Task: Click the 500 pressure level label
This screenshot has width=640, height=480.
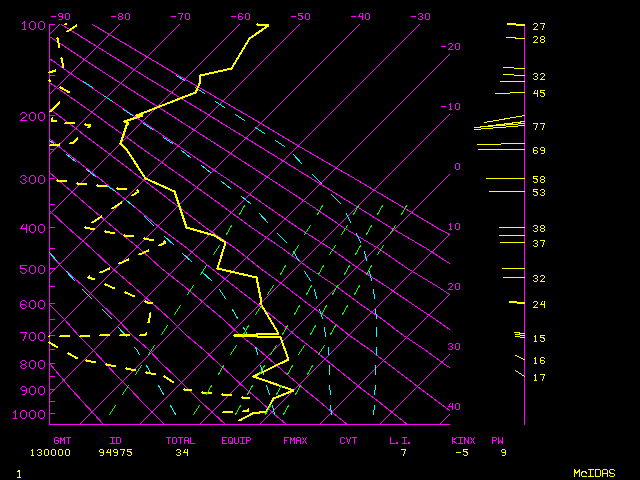Action: tap(33, 269)
